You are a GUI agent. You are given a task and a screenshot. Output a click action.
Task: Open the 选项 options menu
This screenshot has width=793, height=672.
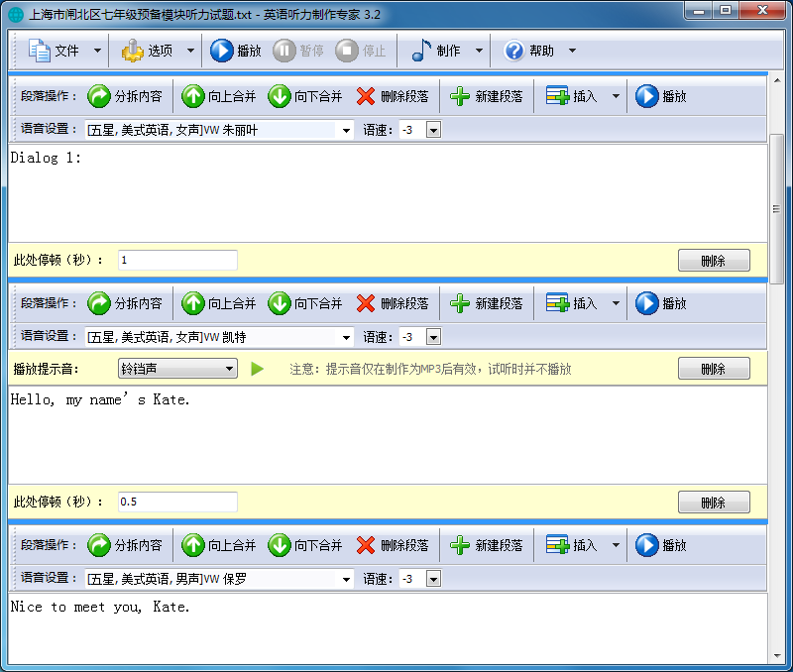click(158, 51)
